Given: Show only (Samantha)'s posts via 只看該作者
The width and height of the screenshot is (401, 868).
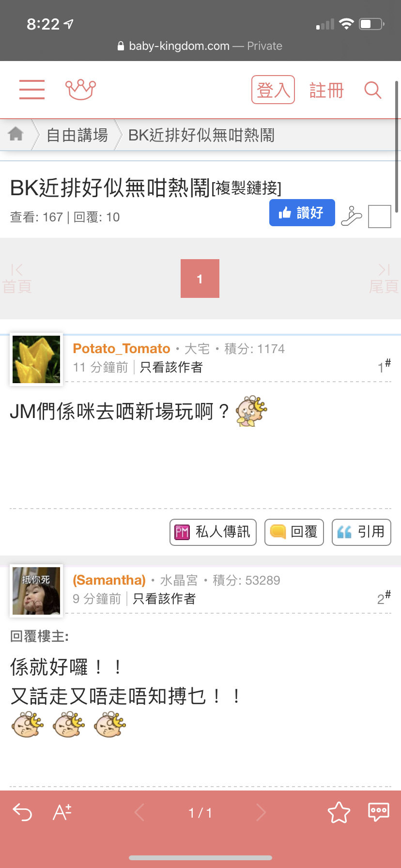Looking at the screenshot, I should tap(164, 599).
